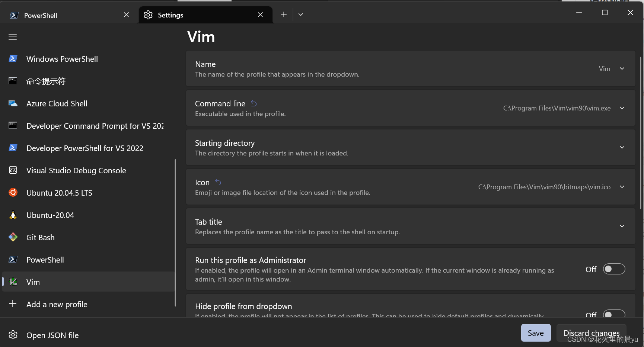This screenshot has height=347, width=644.
Task: Open the new tab profile dropdown
Action: (301, 15)
